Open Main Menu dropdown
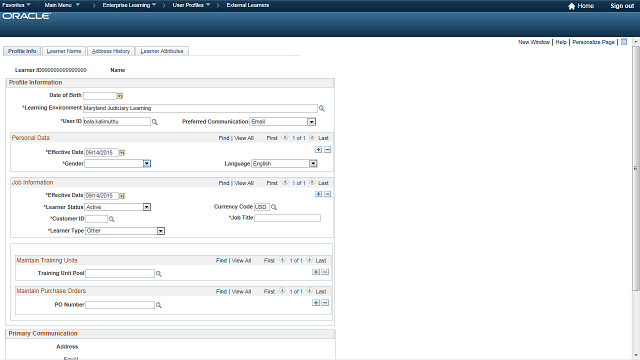The image size is (640, 360). [62, 5]
